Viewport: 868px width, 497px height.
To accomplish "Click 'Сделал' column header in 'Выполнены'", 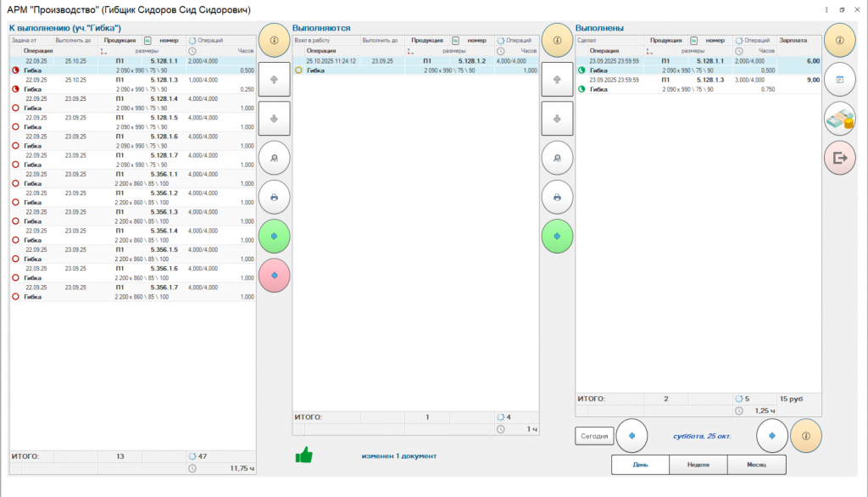I will tap(609, 41).
